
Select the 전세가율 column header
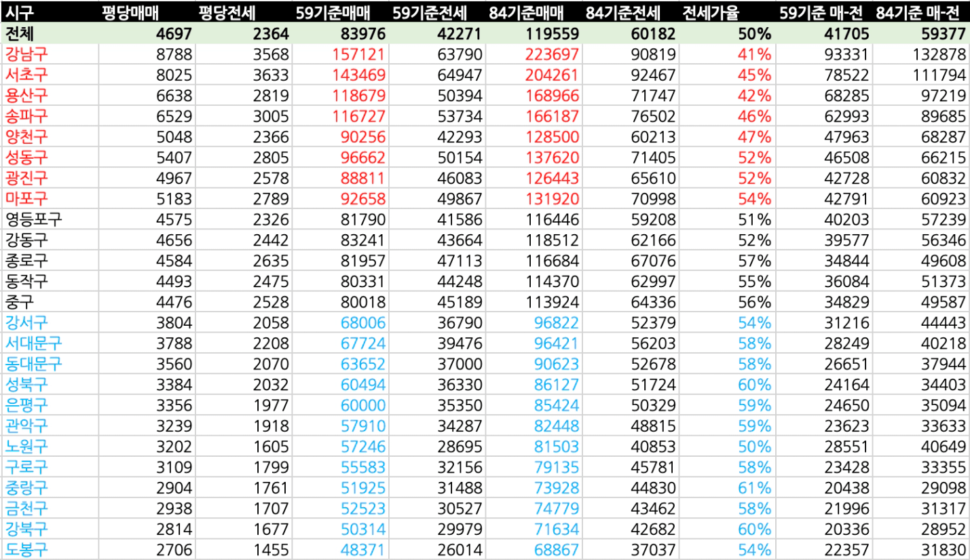pyautogui.click(x=711, y=12)
